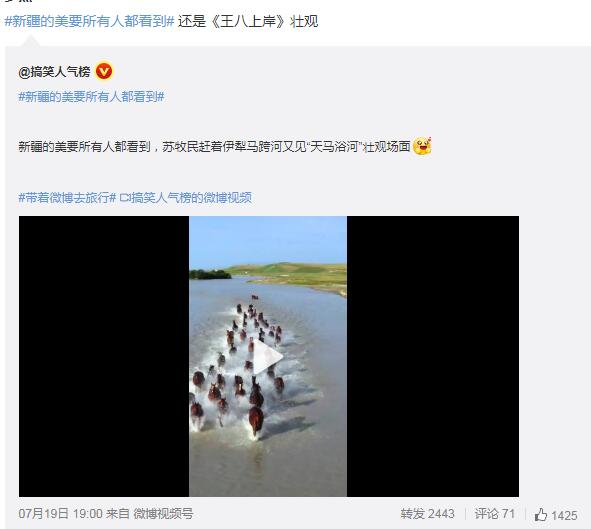Viewport: 591px width, 529px height.
Task: Click the black area right of the video
Action: pyautogui.click(x=433, y=356)
